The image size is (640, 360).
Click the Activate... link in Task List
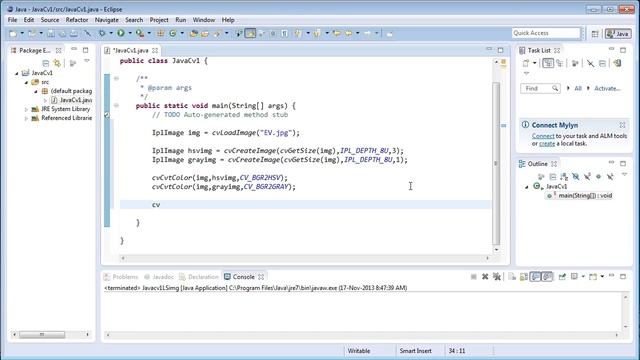(607, 88)
